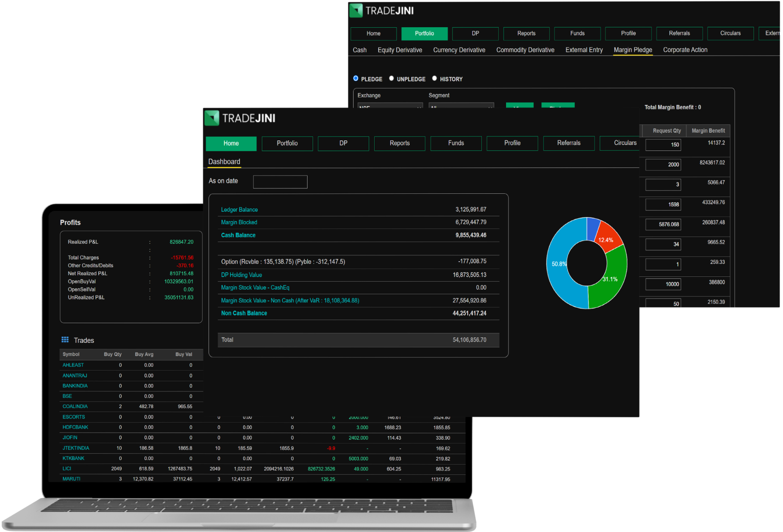Open the Equity Derivative sub-tab
783x532 pixels.
[400, 50]
